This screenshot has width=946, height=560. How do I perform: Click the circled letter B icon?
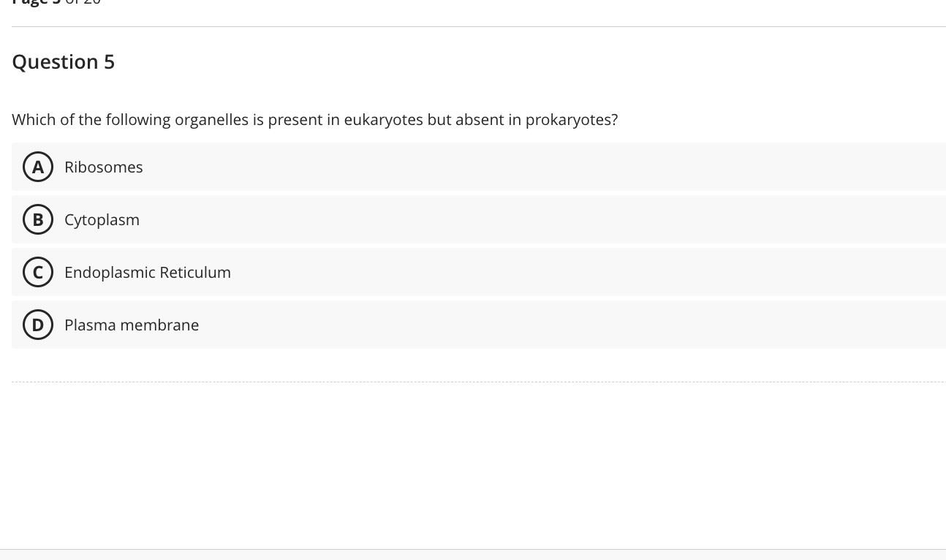click(38, 219)
